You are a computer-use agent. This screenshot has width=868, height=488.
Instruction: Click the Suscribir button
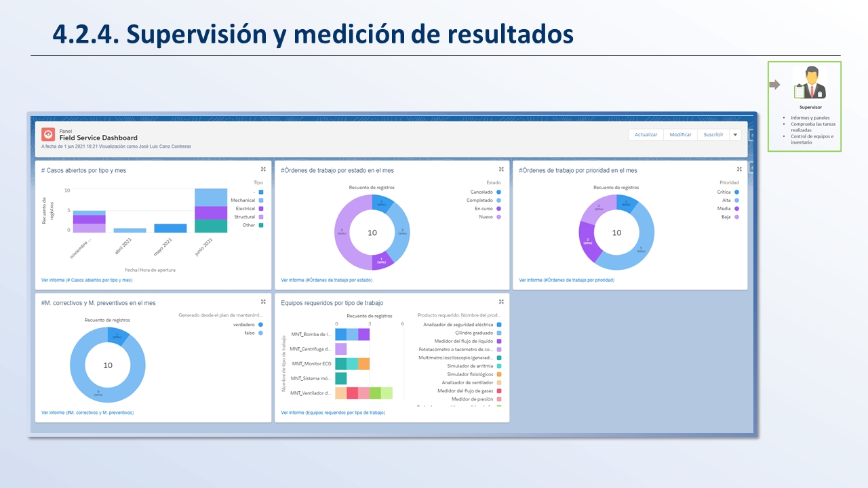coord(713,134)
